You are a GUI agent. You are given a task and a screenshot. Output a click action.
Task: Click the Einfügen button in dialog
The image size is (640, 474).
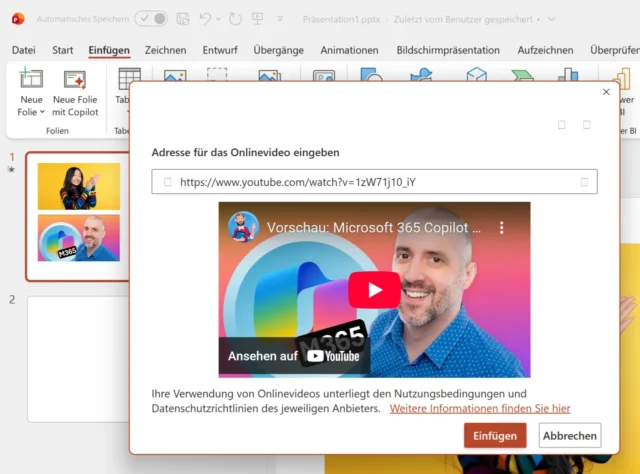coord(495,436)
